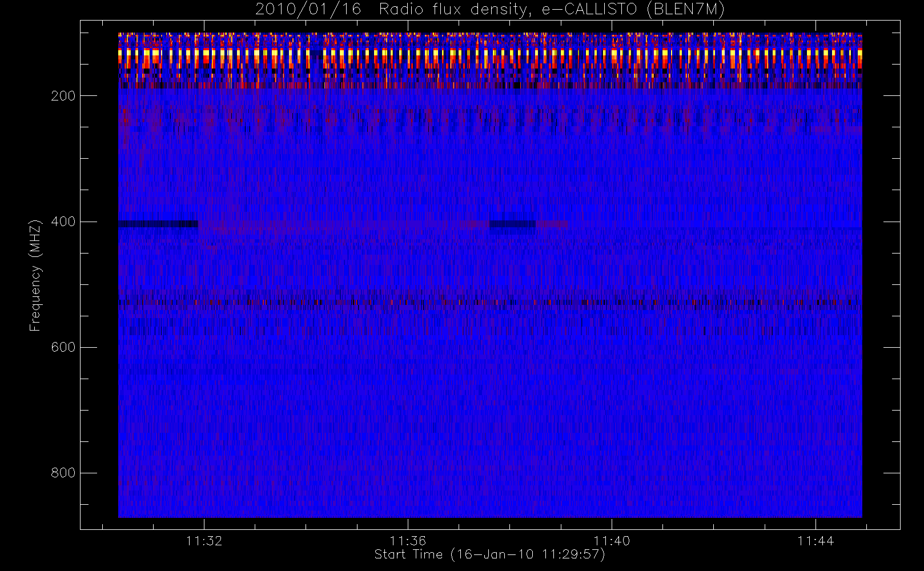Click the second dark band near 400 MHz at 11:38
Image resolution: width=924 pixels, height=571 pixels.
[512, 224]
